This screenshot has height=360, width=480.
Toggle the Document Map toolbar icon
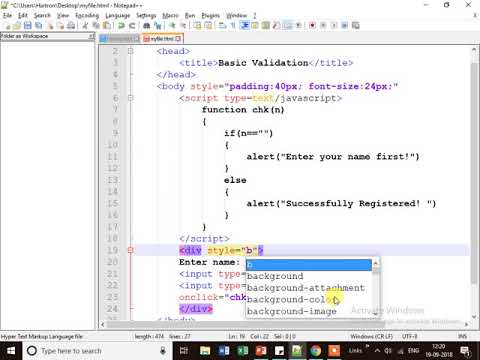266,25
